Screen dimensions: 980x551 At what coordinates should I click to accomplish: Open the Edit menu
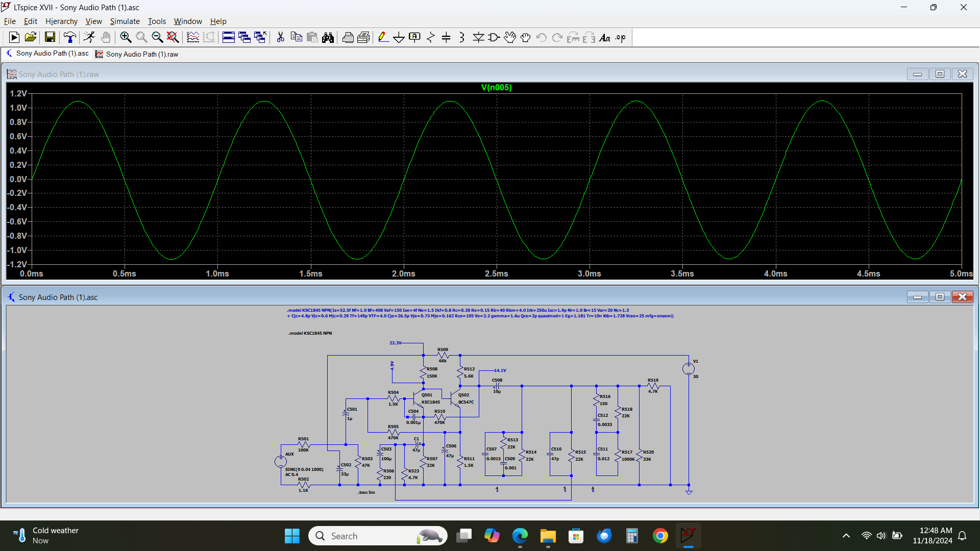[31, 21]
